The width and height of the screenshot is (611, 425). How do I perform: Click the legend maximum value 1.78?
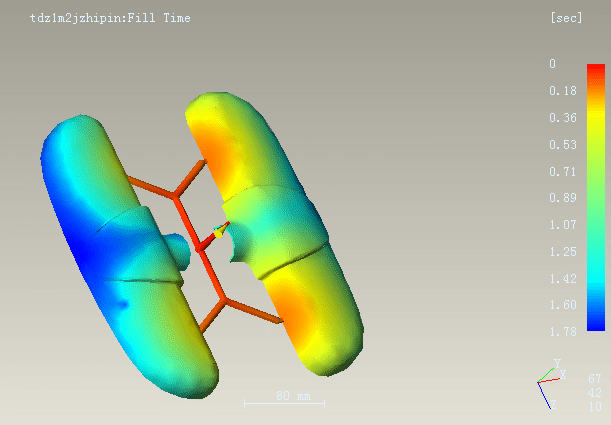(563, 332)
